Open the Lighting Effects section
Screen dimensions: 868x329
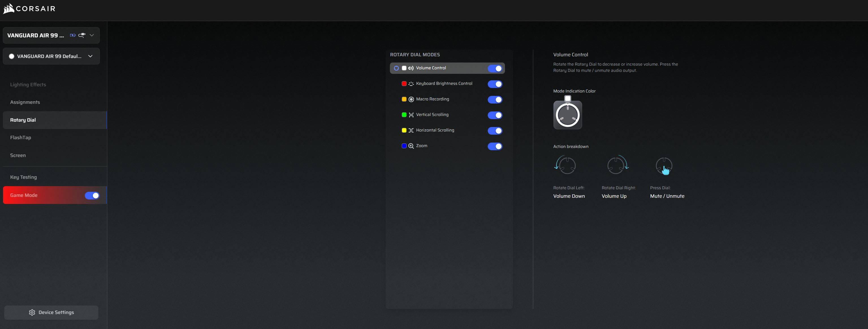(x=28, y=85)
